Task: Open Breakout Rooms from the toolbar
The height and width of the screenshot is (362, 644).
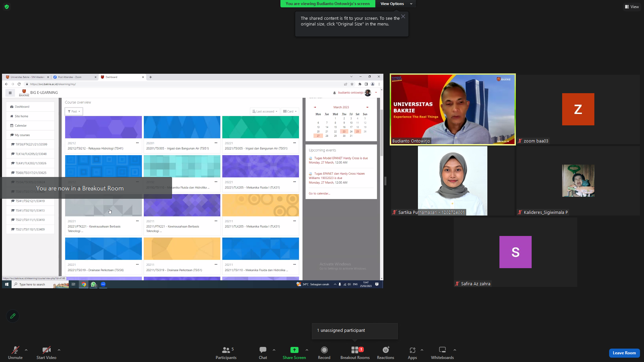Action: tap(355, 353)
